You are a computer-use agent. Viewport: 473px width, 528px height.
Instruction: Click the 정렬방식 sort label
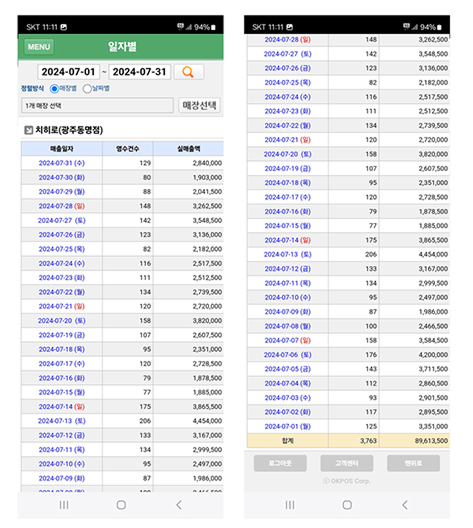(x=32, y=89)
